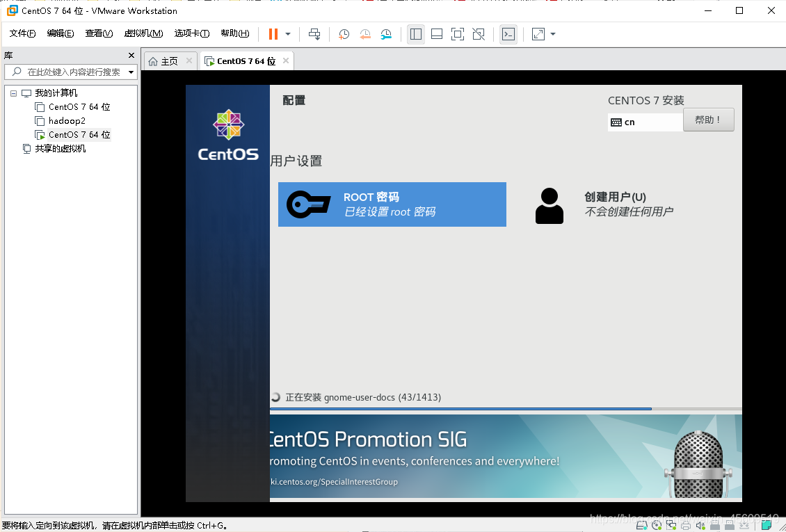786x532 pixels.
Task: Open the 选项卡(T) menu
Action: 191,33
